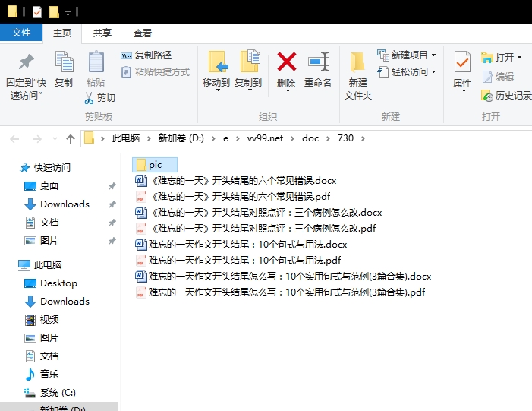Select the 3篇合集 pdf file
The width and height of the screenshot is (532, 411).
click(x=280, y=292)
